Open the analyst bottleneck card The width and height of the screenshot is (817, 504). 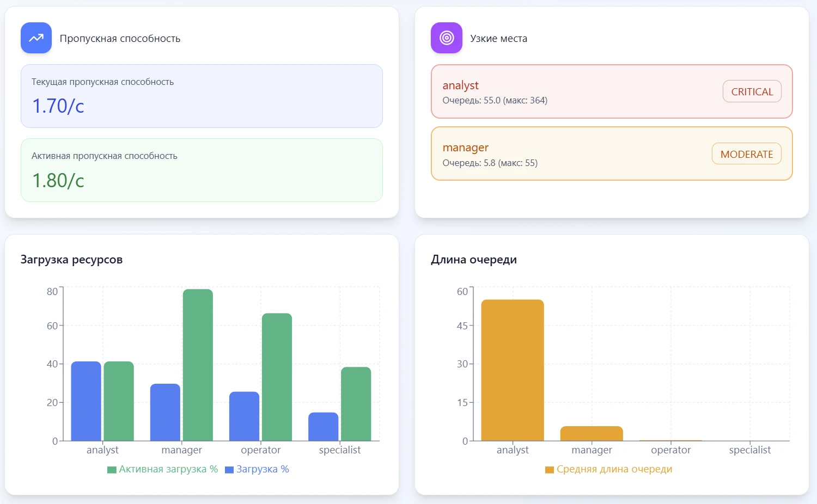[x=572, y=91]
